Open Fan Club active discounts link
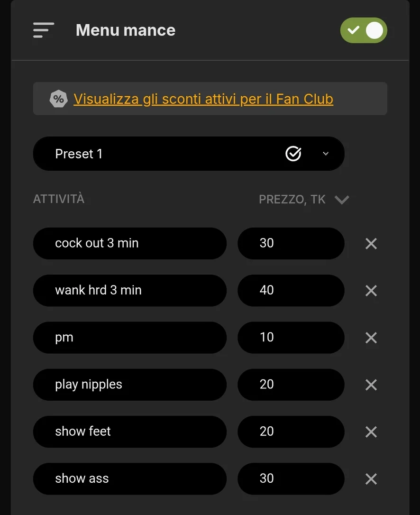420x515 pixels. click(203, 99)
